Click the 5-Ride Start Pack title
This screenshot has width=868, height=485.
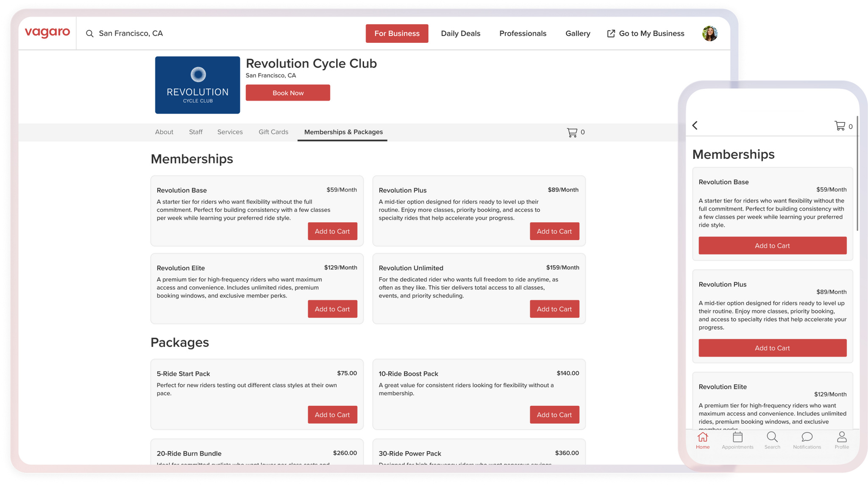point(184,374)
